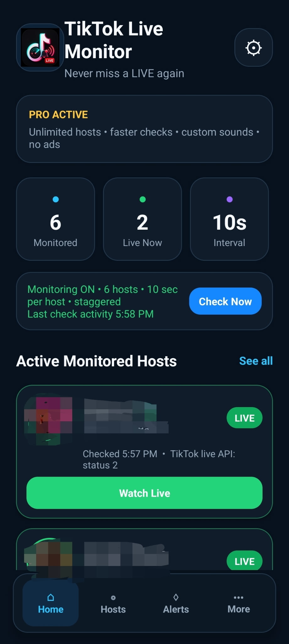Tap the 'TikTok Live Monitor' title

(x=114, y=40)
